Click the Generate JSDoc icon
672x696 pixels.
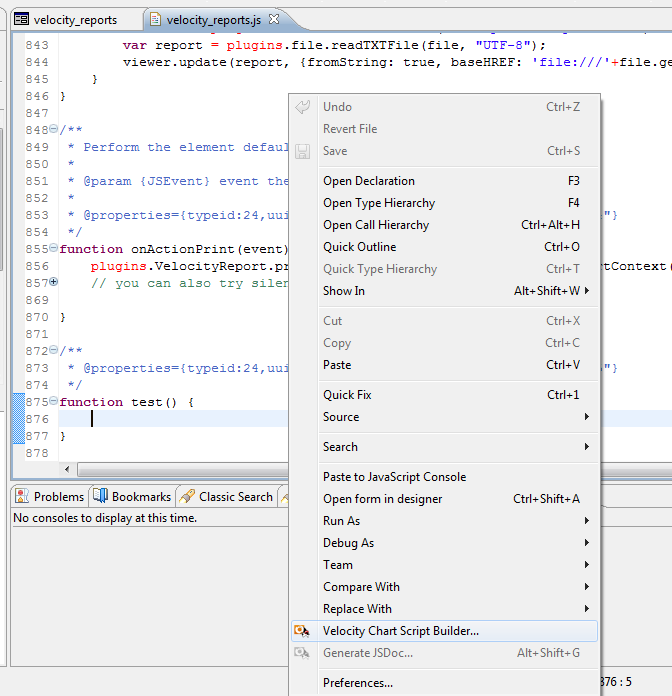[302, 653]
